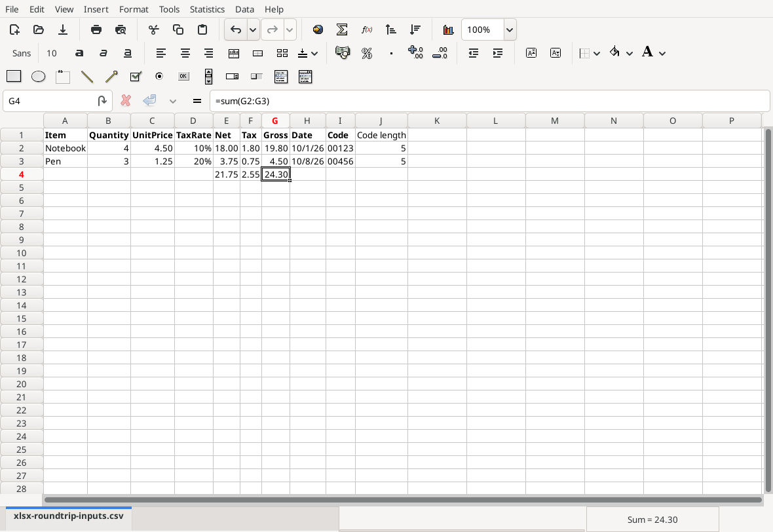Open the print preview

click(121, 29)
